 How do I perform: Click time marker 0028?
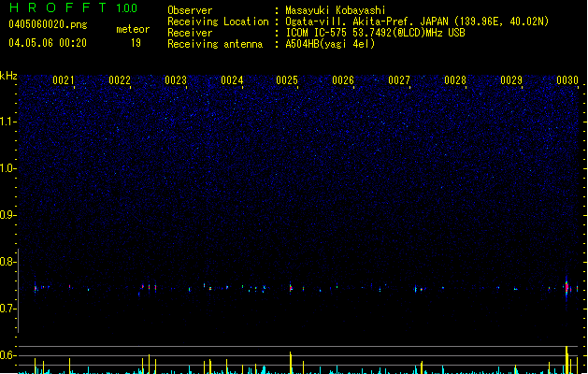pos(455,80)
